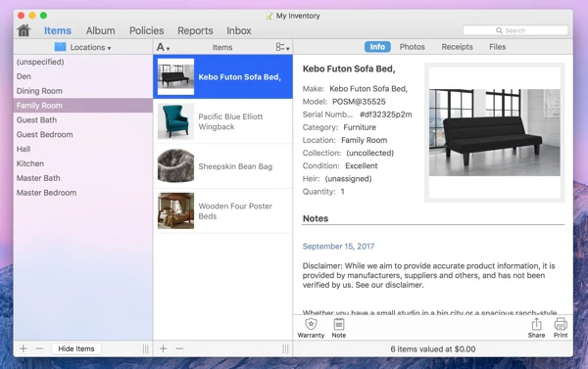Open the Items section
The image size is (588, 369).
(x=58, y=30)
